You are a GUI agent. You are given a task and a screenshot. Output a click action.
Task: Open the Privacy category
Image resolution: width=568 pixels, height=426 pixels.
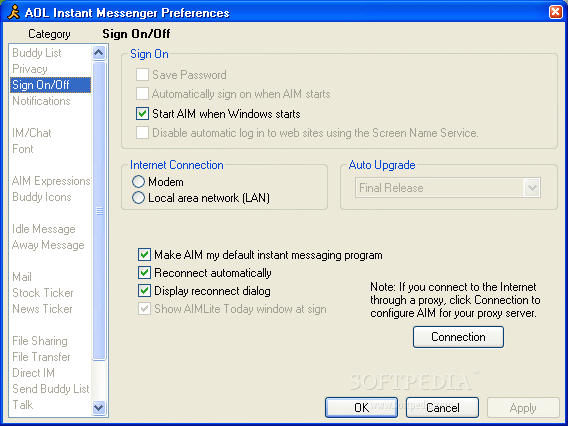tap(30, 69)
